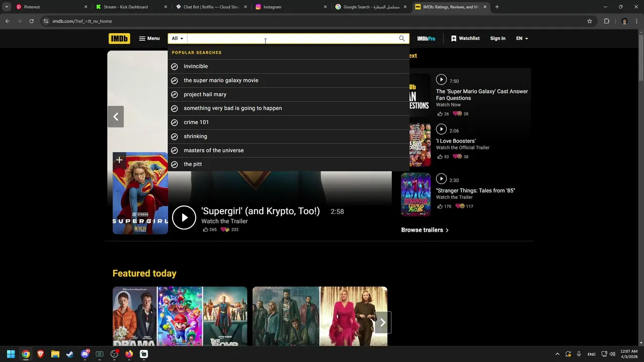Open reactions on Stranger Things trailer (117)
644x362 pixels.
pyautogui.click(x=464, y=207)
